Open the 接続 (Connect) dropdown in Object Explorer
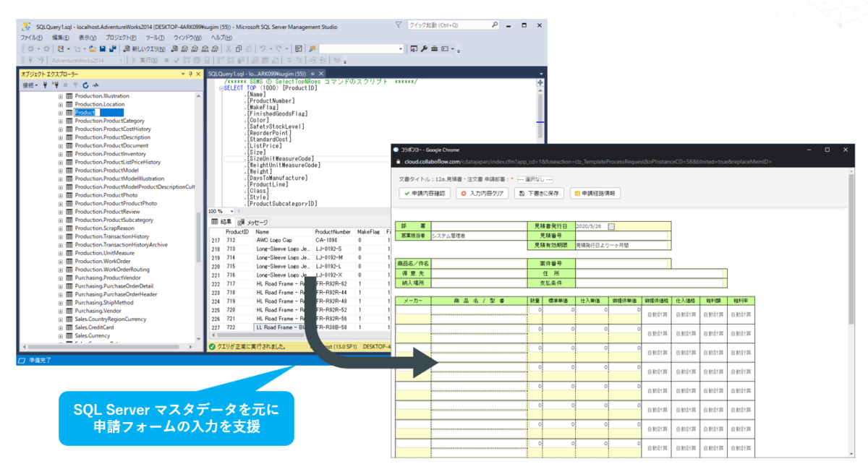The height and width of the screenshot is (464, 868). coord(29,85)
